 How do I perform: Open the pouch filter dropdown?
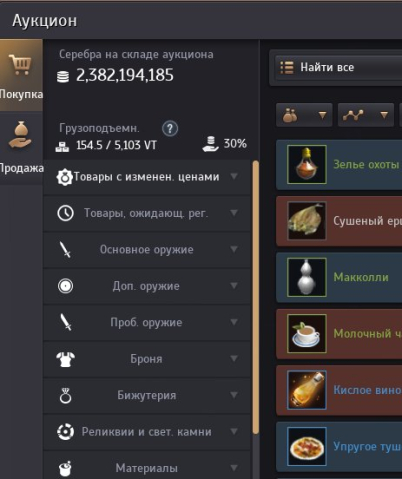304,115
